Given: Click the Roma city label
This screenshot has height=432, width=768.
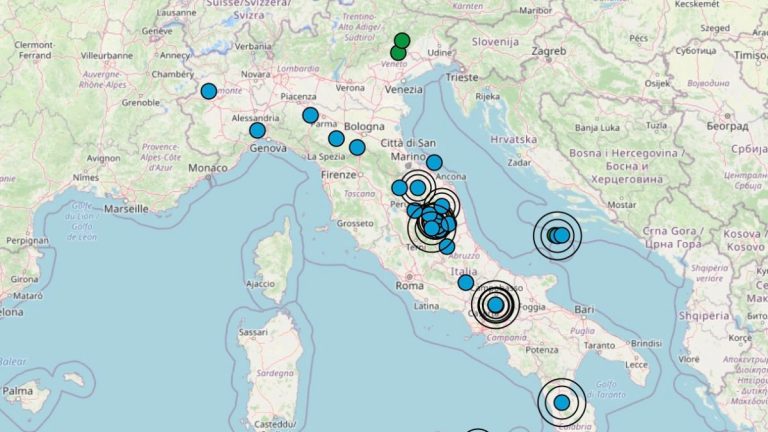Looking at the screenshot, I should tap(410, 286).
